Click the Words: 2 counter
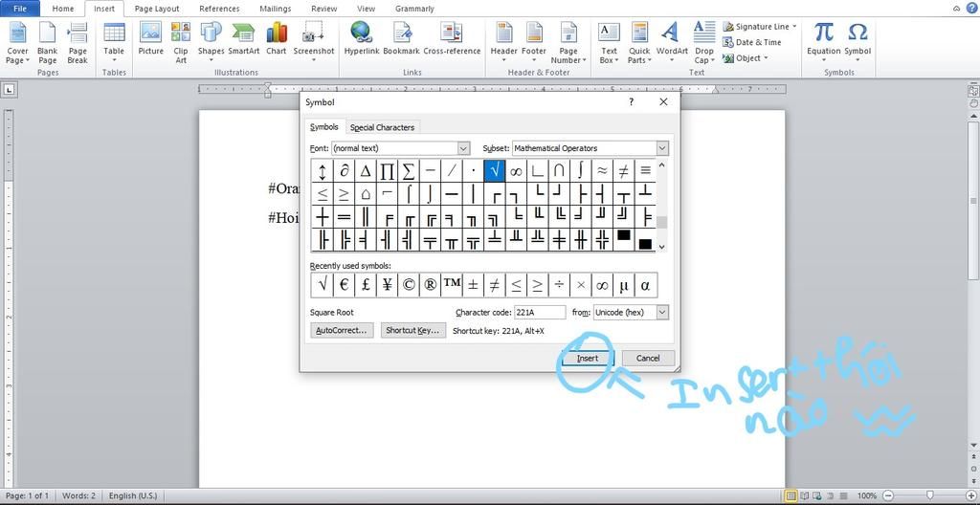 pos(78,495)
